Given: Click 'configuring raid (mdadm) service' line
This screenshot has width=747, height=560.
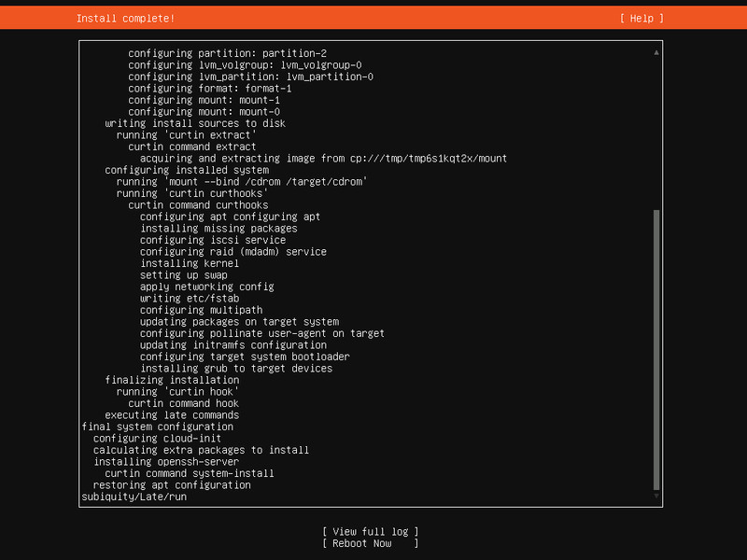Looking at the screenshot, I should (x=233, y=251).
